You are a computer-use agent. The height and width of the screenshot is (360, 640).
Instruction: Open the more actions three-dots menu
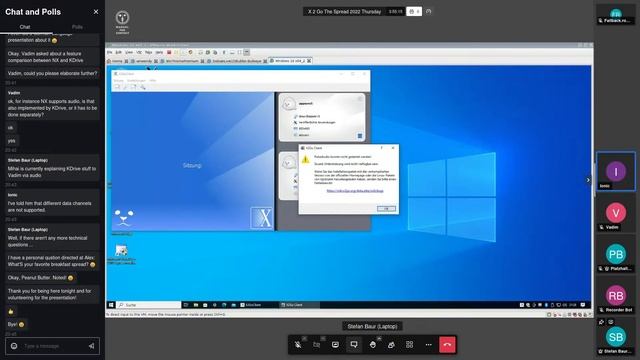click(428, 345)
